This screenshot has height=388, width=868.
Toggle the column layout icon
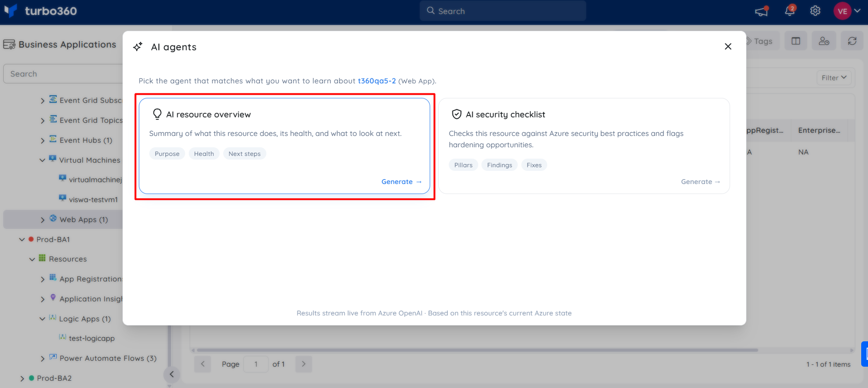tap(796, 41)
